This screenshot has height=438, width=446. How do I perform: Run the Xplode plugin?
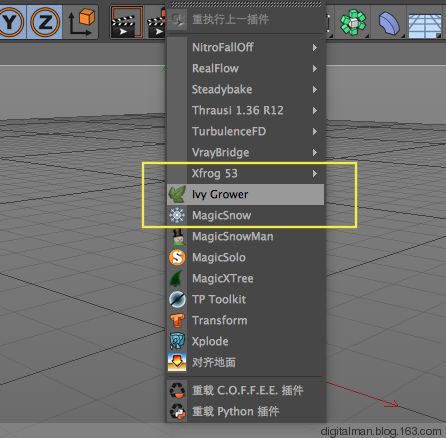click(x=245, y=341)
